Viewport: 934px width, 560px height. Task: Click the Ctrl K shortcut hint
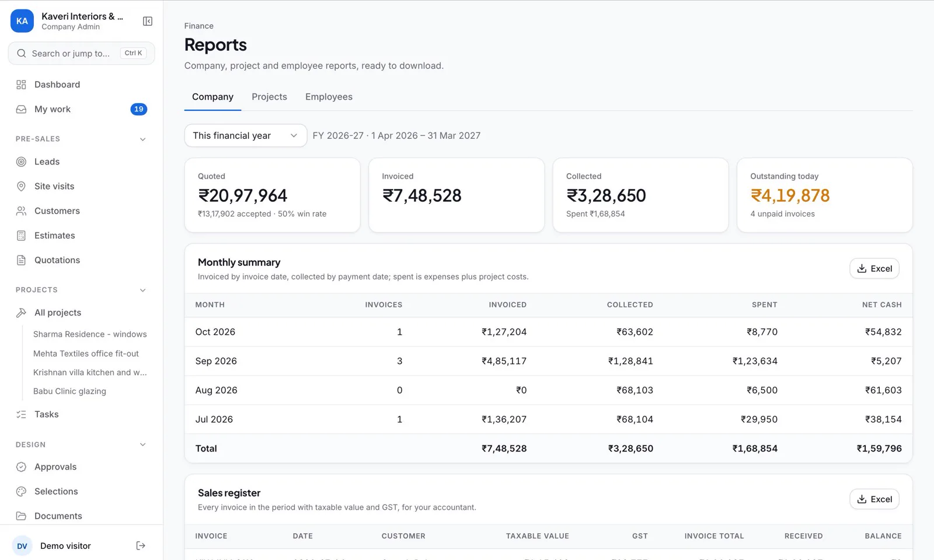[133, 53]
